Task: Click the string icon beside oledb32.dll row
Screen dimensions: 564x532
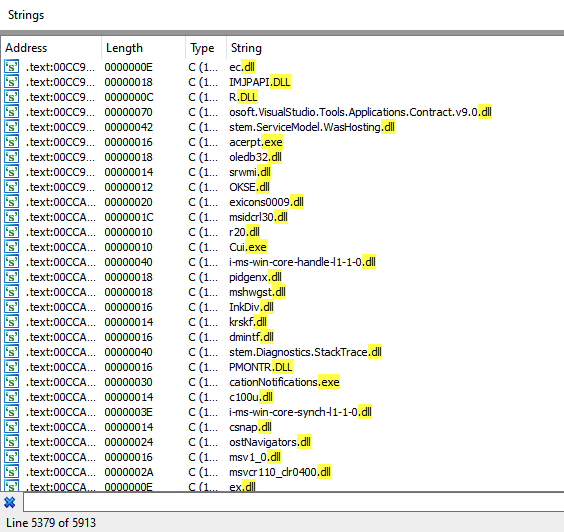Action: [12, 157]
